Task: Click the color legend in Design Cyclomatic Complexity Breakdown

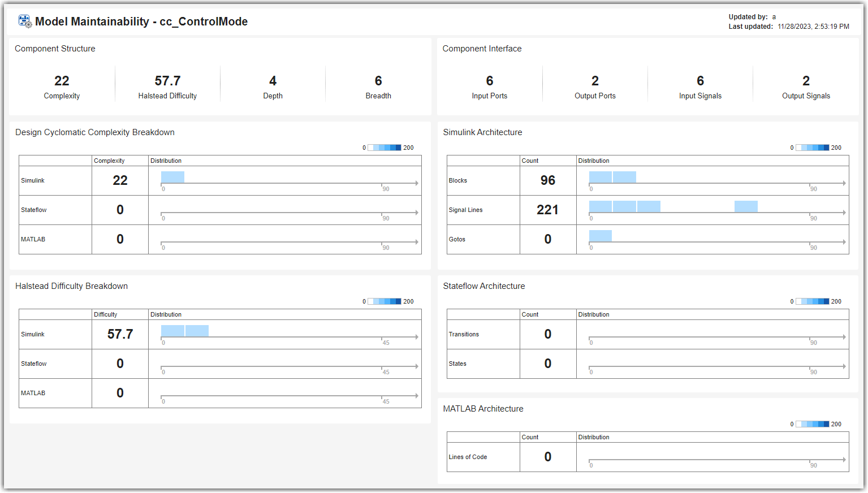Action: point(385,148)
